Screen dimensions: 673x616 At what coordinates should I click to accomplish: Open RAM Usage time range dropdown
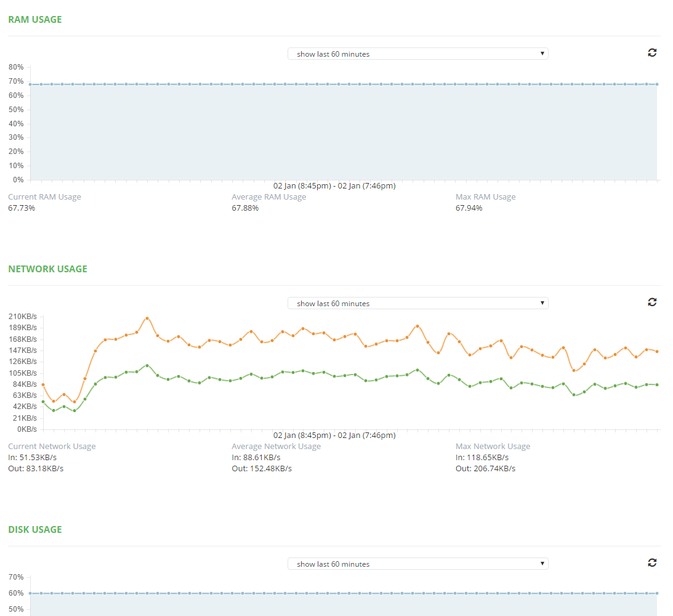pyautogui.click(x=417, y=54)
